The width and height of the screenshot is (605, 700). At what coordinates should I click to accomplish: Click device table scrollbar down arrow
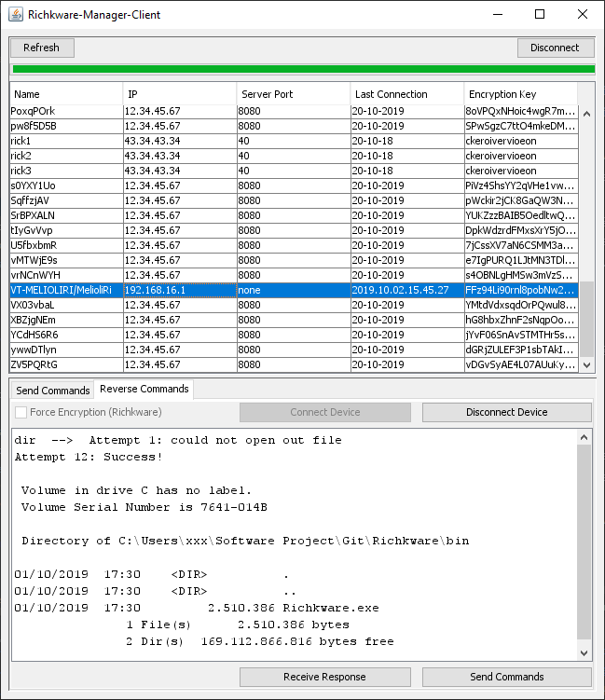coord(586,364)
